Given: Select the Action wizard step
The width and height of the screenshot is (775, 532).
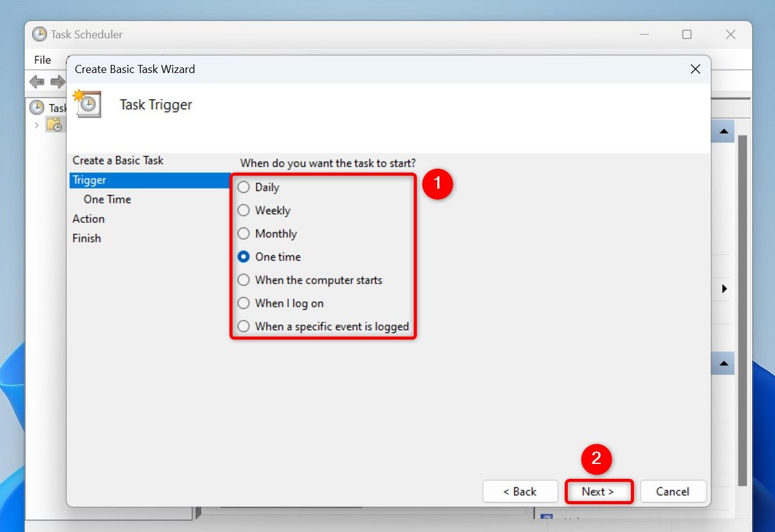Looking at the screenshot, I should 88,219.
